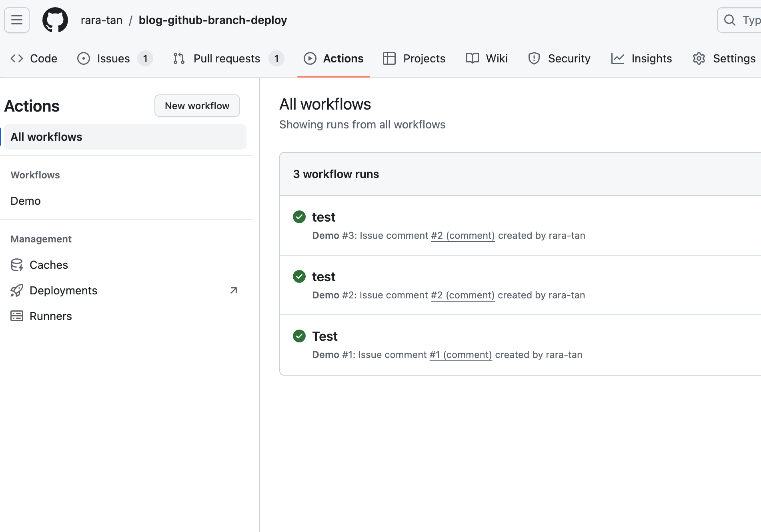Open the #1 (comment) link in Demo #1
This screenshot has width=761, height=532.
pyautogui.click(x=461, y=355)
